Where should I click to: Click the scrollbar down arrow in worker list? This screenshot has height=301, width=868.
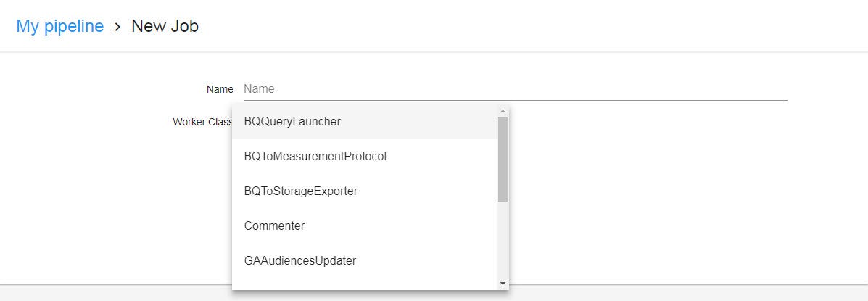[x=503, y=284]
